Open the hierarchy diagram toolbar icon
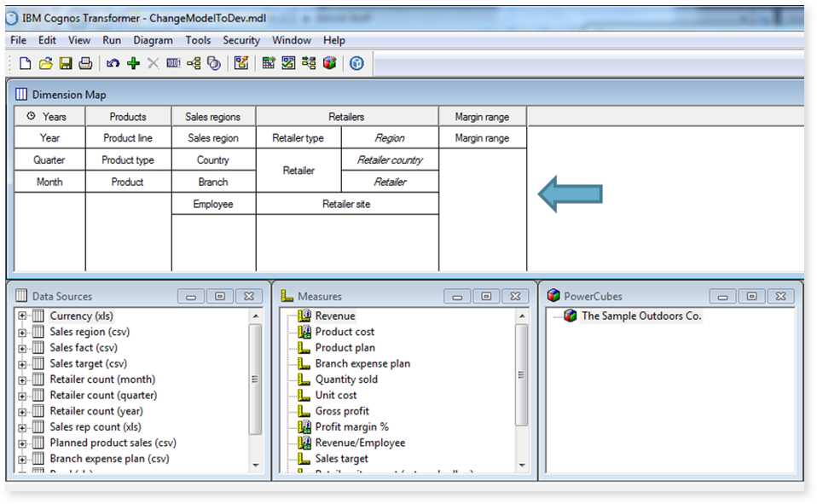The height and width of the screenshot is (504, 817). coord(194,64)
